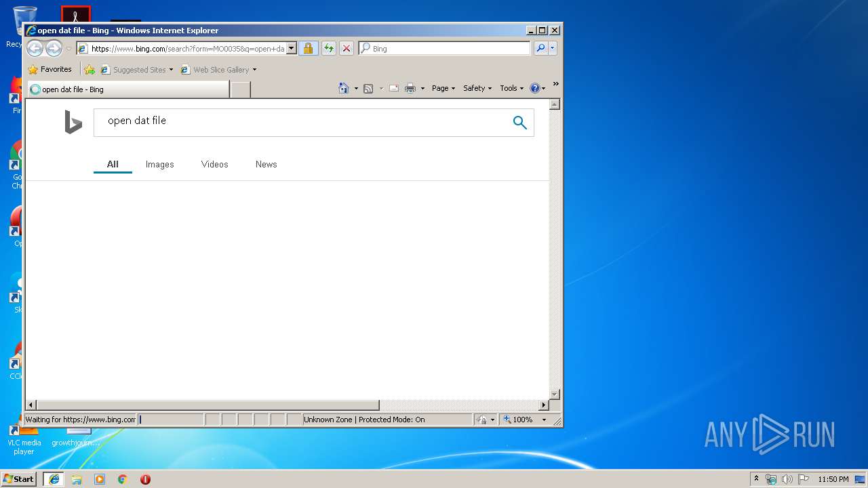Viewport: 868px width, 488px height.
Task: Click Add to Favorites Bar icon
Action: (x=90, y=69)
